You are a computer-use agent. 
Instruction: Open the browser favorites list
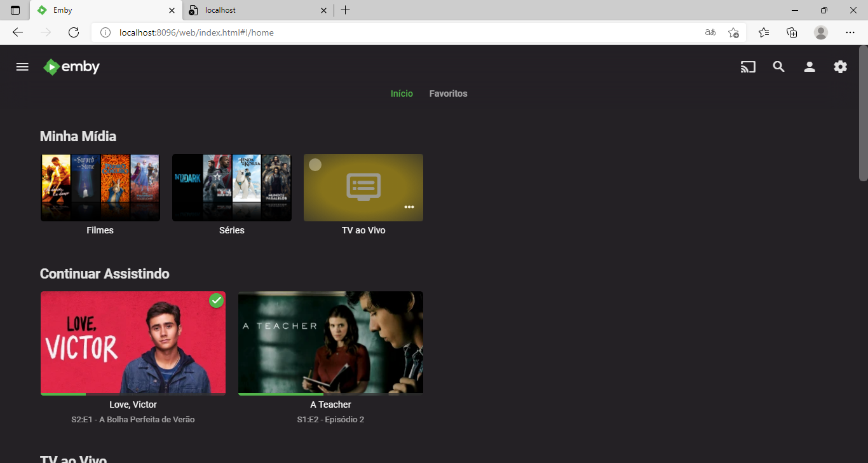(x=764, y=32)
